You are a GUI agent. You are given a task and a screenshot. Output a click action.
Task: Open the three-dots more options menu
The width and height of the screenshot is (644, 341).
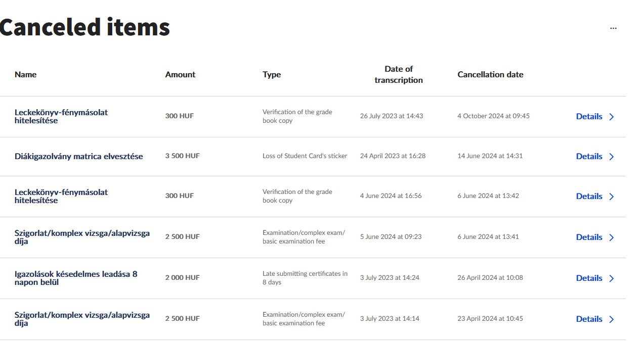(613, 28)
